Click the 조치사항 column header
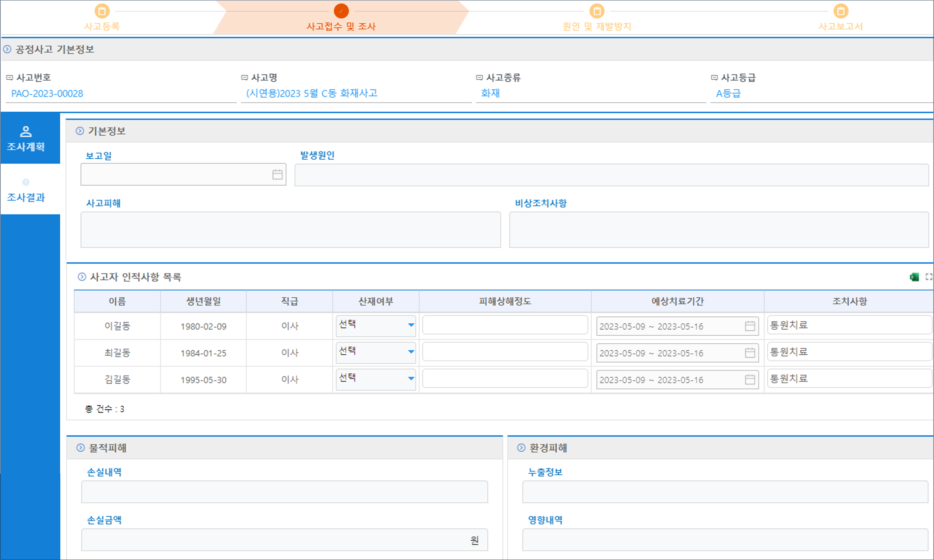 [x=850, y=301]
